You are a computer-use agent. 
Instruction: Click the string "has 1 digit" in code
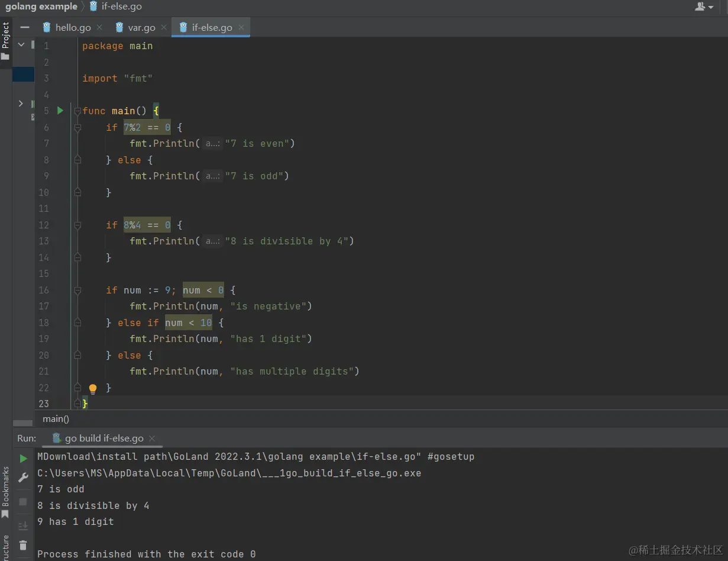click(x=268, y=338)
